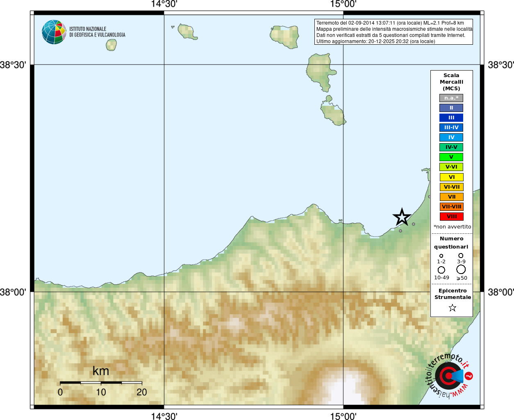Image resolution: width=514 pixels, height=420 pixels.
Task: Click the Istituto Nazionale di Geofisica title text
Action: tap(97, 32)
